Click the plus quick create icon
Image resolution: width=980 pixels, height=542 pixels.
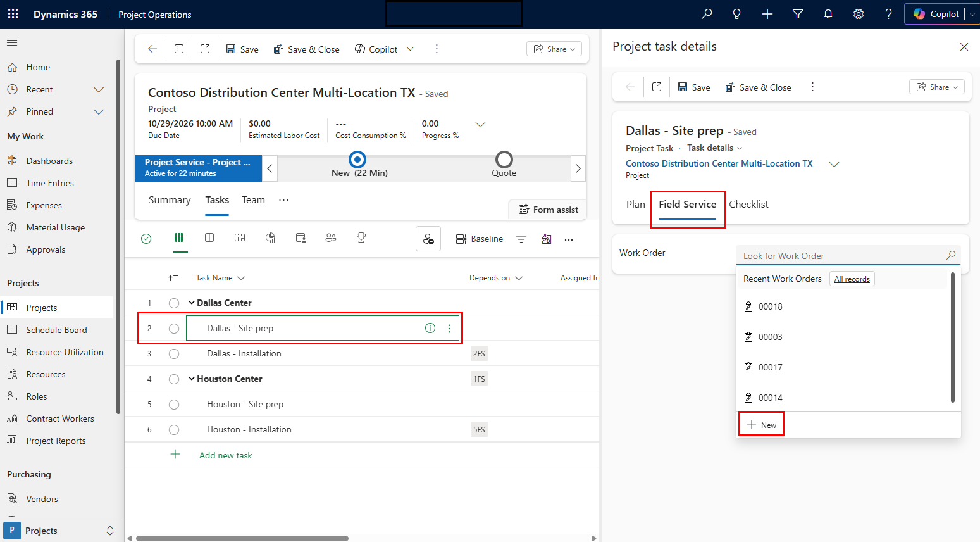coord(767,14)
